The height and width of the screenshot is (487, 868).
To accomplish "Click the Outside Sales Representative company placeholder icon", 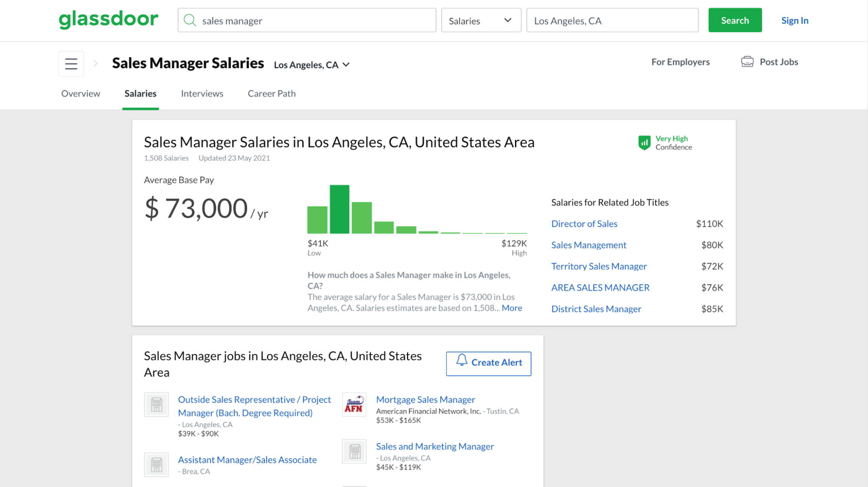I will click(x=156, y=405).
